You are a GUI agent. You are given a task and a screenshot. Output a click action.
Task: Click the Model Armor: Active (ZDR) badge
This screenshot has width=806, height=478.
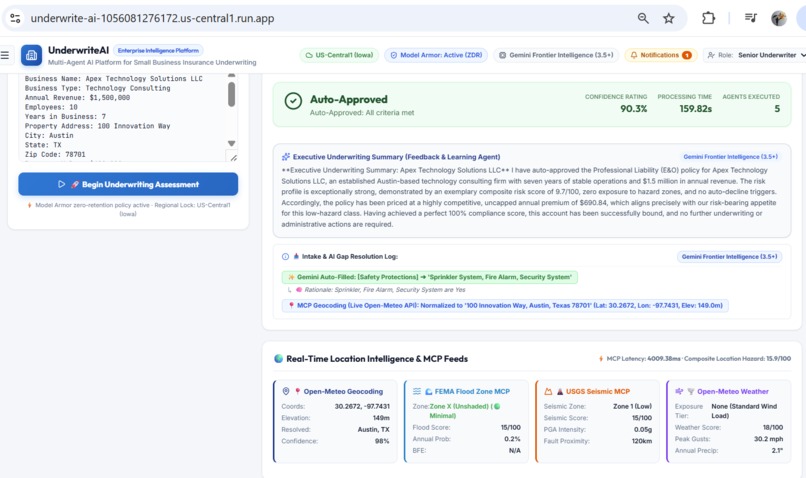point(436,55)
